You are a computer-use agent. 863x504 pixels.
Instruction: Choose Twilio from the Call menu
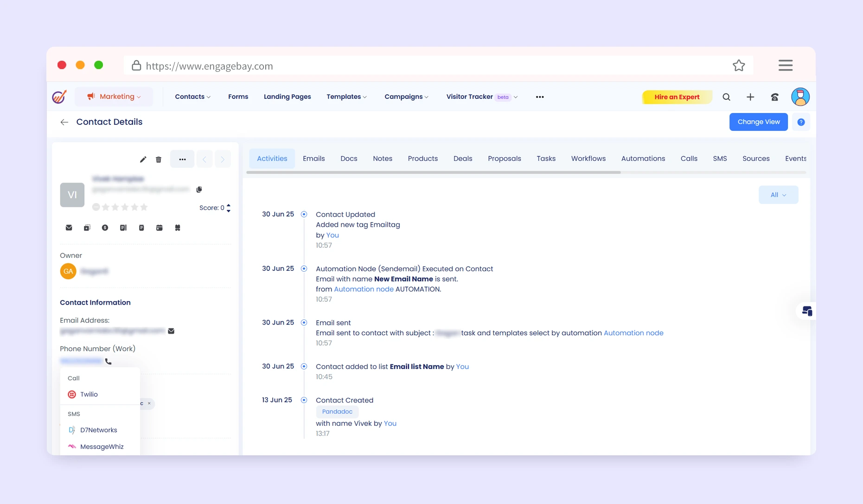point(89,394)
